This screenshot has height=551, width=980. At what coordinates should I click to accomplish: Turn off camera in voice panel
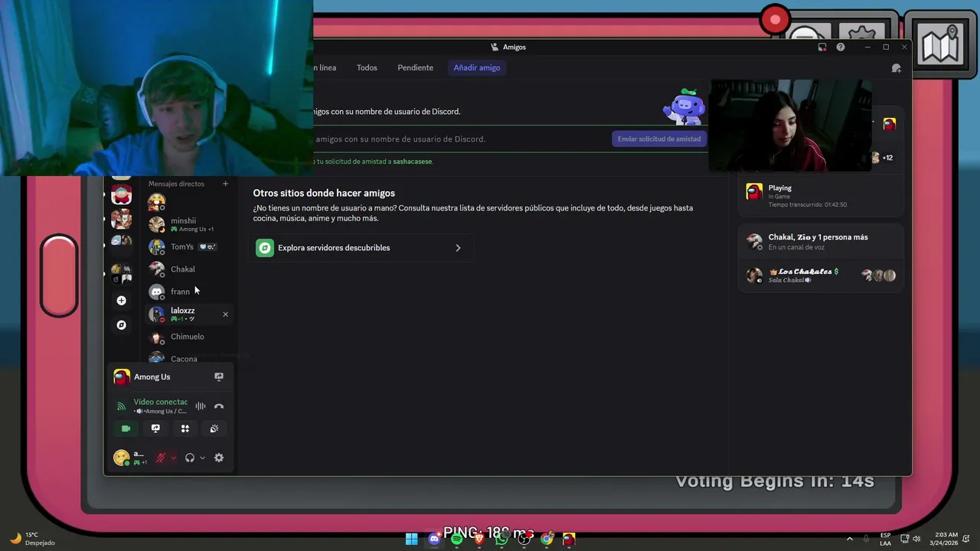[x=126, y=429]
